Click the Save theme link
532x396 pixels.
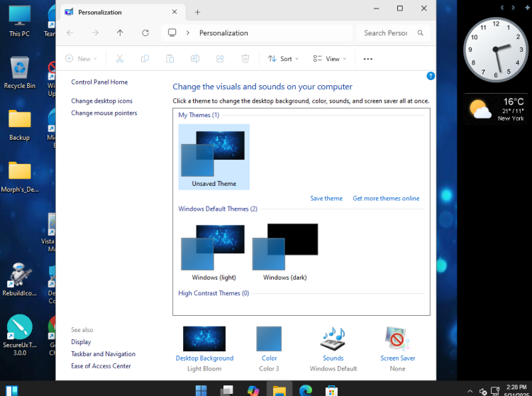click(326, 198)
